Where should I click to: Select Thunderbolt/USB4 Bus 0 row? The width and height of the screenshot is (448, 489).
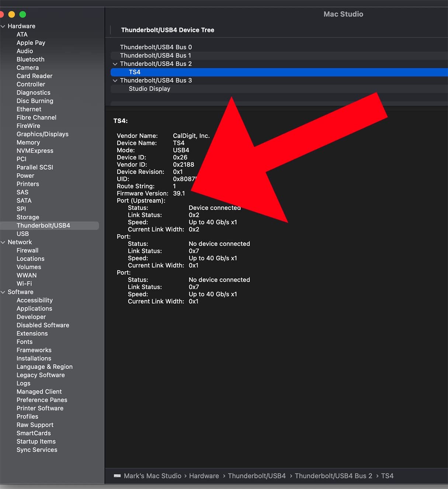pyautogui.click(x=279, y=47)
